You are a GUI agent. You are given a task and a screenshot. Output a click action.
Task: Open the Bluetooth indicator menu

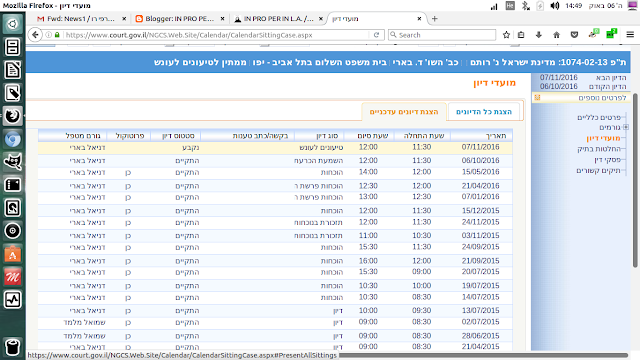coord(526,6)
